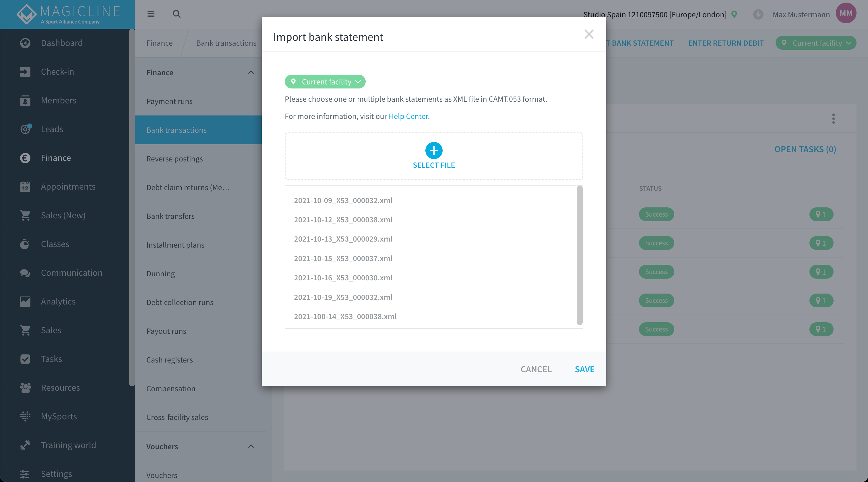The height and width of the screenshot is (482, 868).
Task: Click the download icon in header
Action: [x=758, y=14]
